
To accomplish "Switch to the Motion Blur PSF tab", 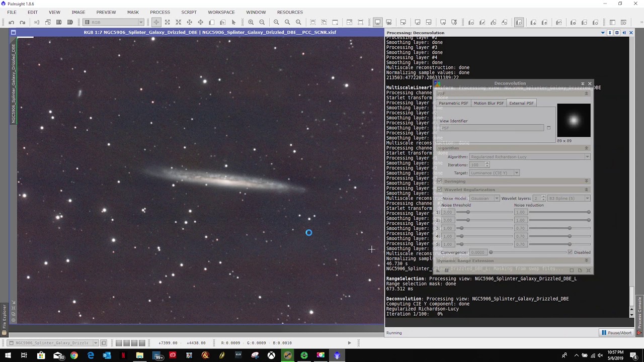I will tap(489, 103).
